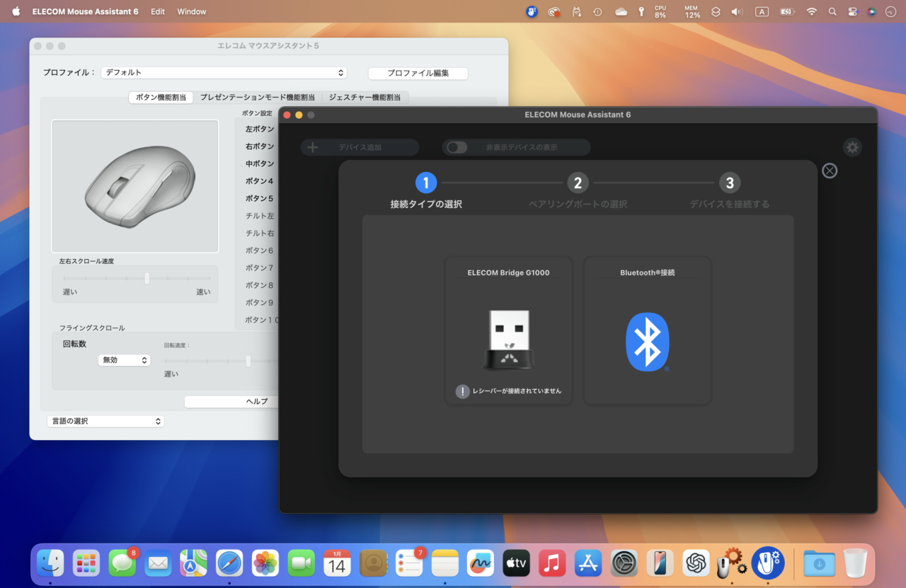Open the Edit menu
906x588 pixels.
tap(158, 11)
